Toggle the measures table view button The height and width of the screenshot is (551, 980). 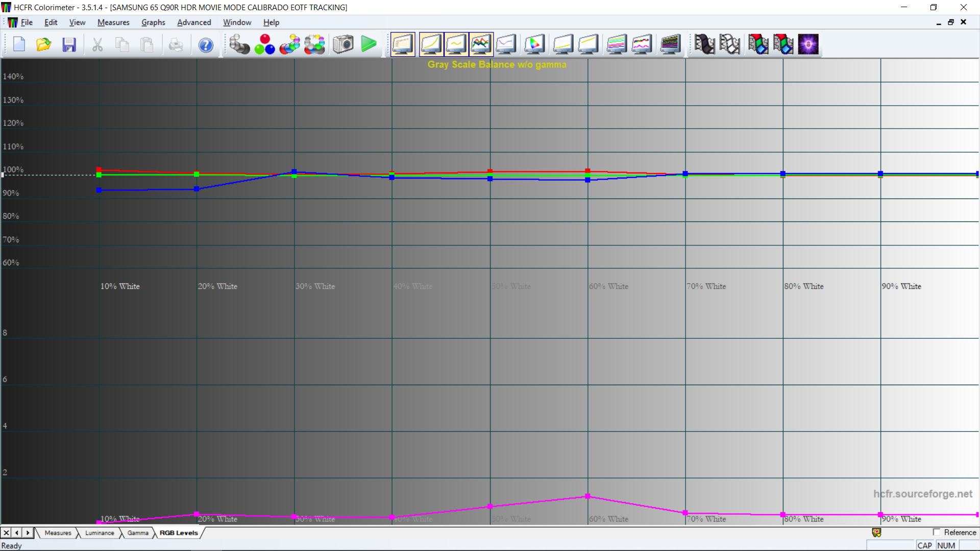pos(403,44)
